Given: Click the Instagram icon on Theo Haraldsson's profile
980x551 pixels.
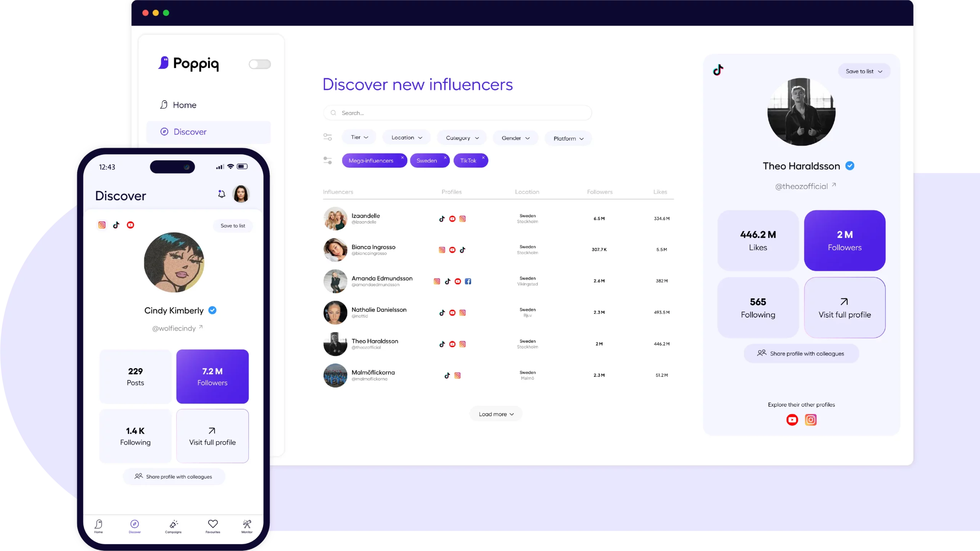Looking at the screenshot, I should click(810, 420).
